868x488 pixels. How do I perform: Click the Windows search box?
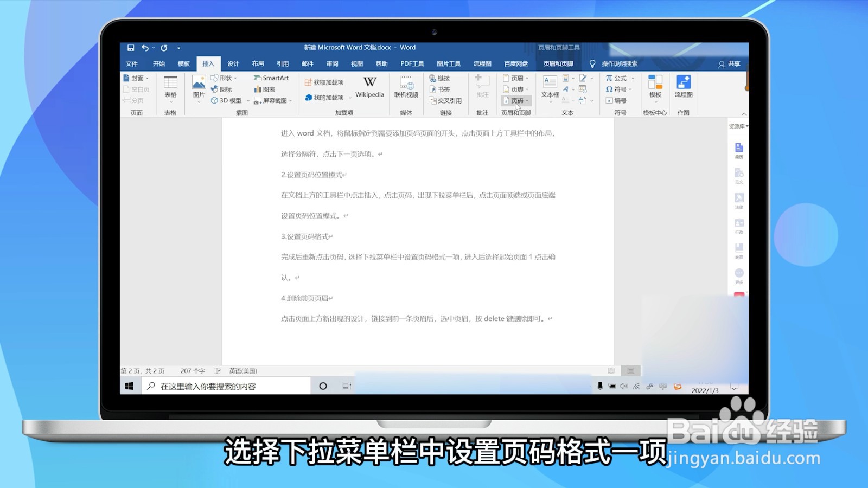point(226,386)
